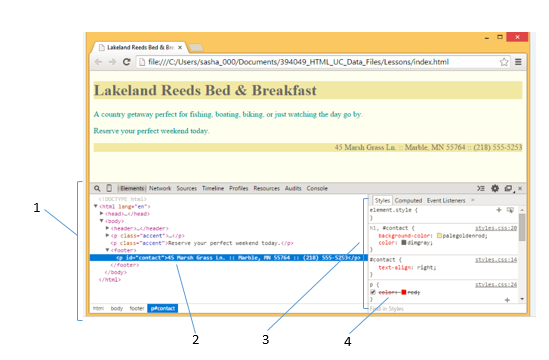This screenshot has height=360, width=549.
Task: Select the Console panel tab
Action: pos(317,188)
